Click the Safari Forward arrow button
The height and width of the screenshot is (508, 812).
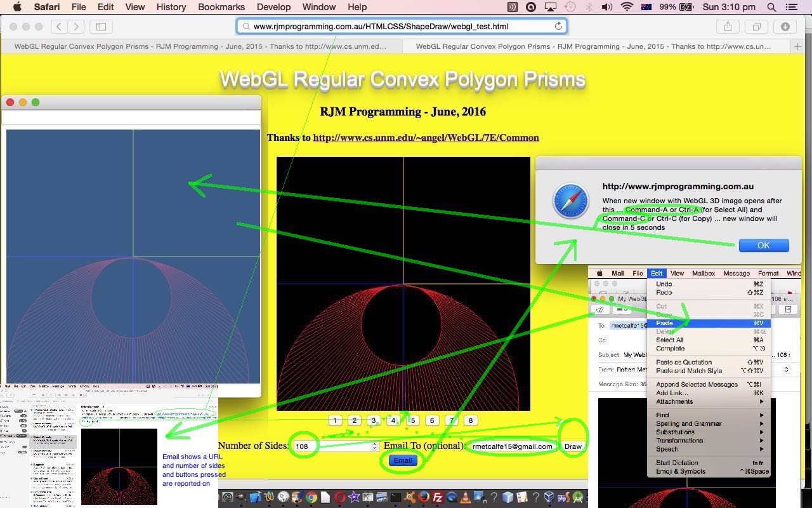click(x=76, y=27)
